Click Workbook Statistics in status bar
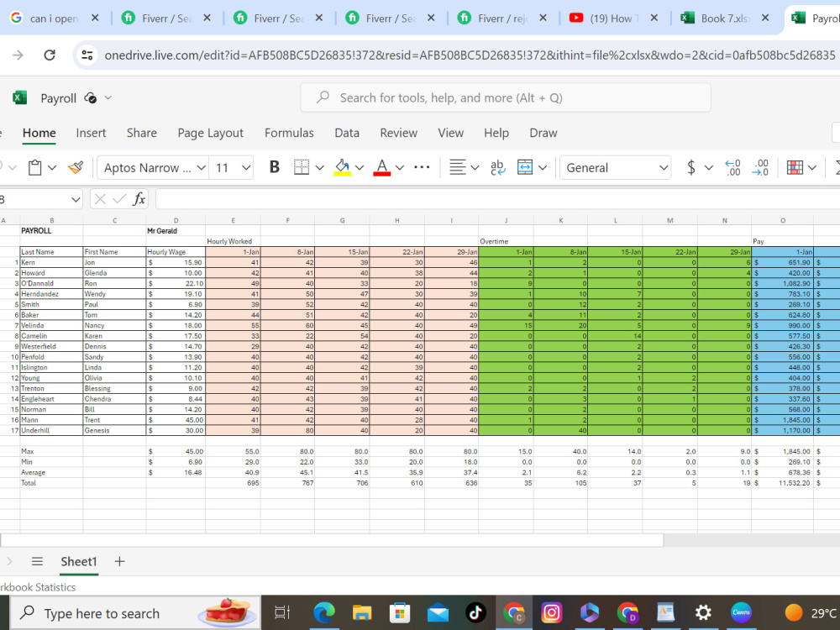 [38, 587]
